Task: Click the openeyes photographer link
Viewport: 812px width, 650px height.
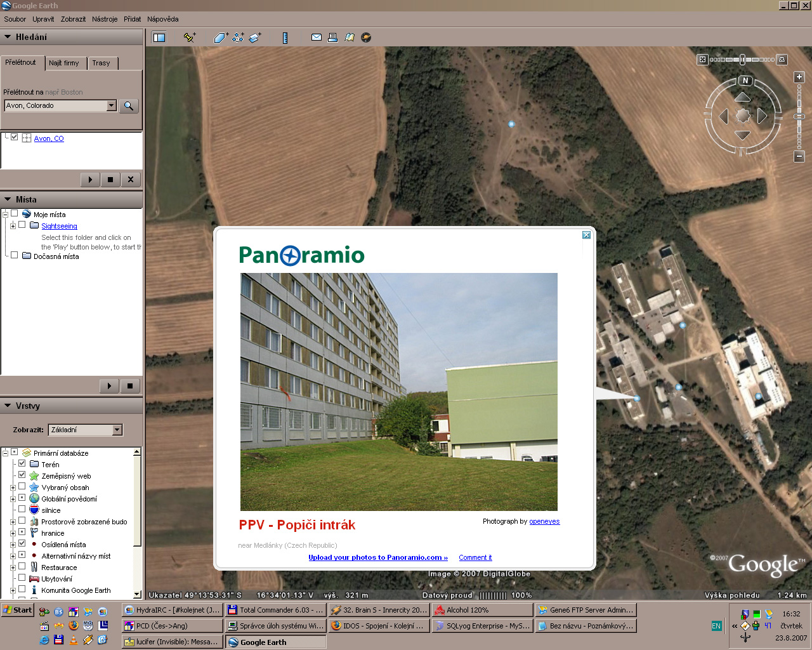Action: tap(544, 521)
